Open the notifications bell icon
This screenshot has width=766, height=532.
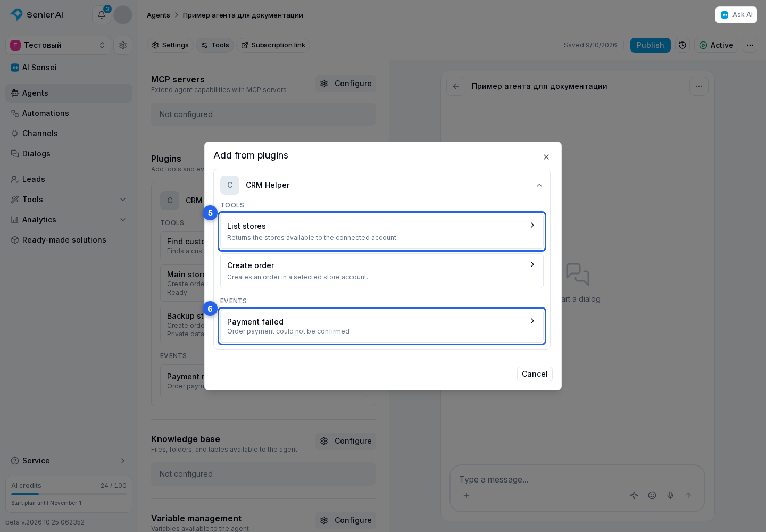tap(102, 15)
